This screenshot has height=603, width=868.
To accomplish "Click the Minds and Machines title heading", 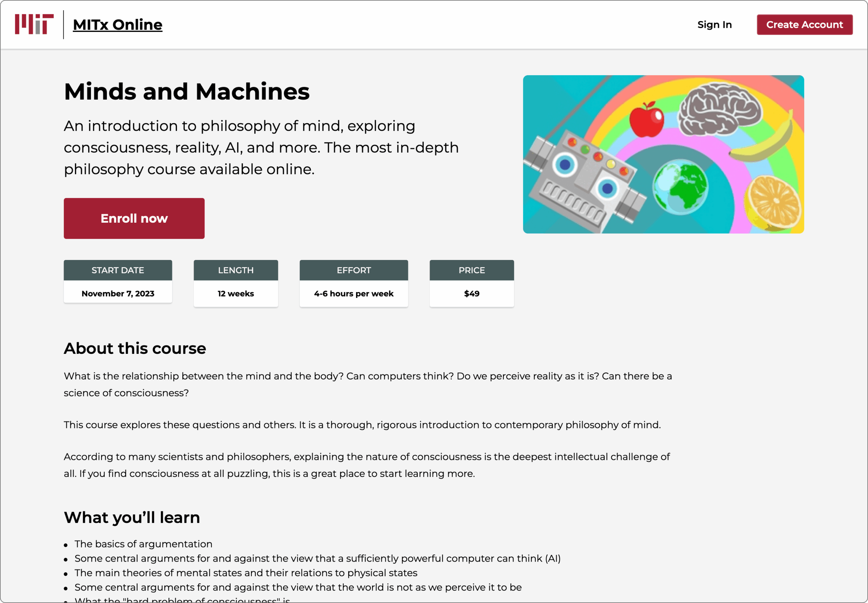I will point(187,92).
